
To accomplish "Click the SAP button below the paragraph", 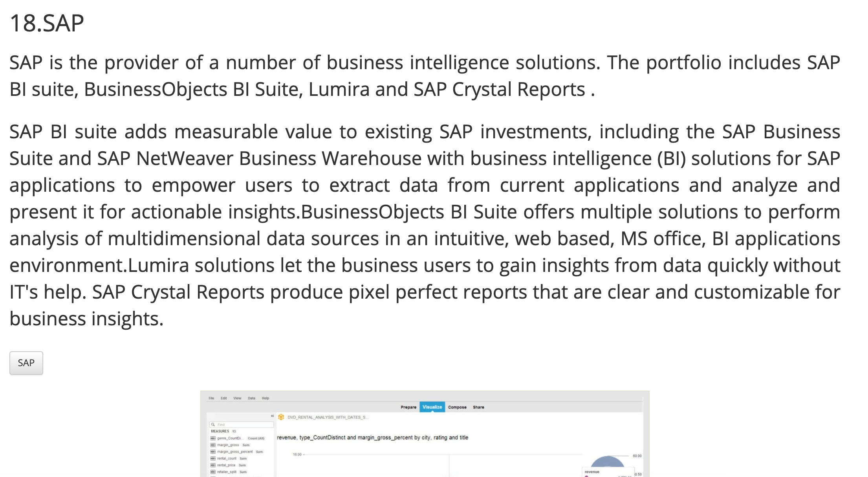I will tap(26, 363).
